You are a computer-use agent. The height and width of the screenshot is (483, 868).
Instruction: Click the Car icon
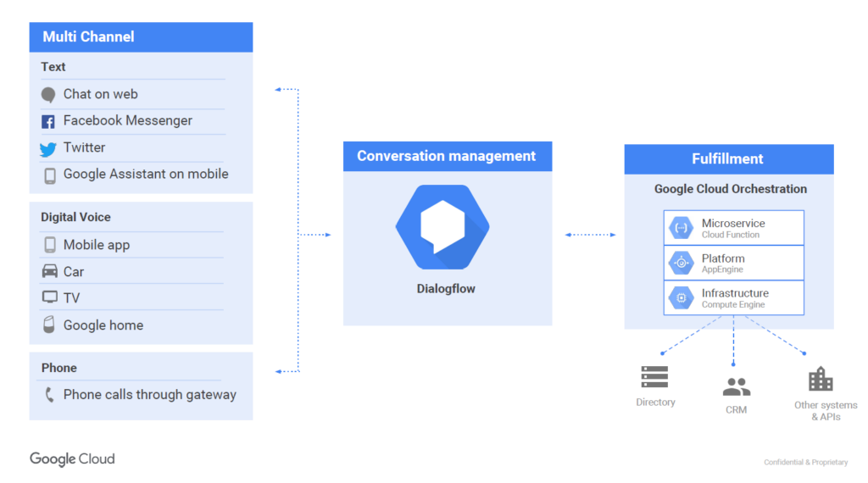50,271
